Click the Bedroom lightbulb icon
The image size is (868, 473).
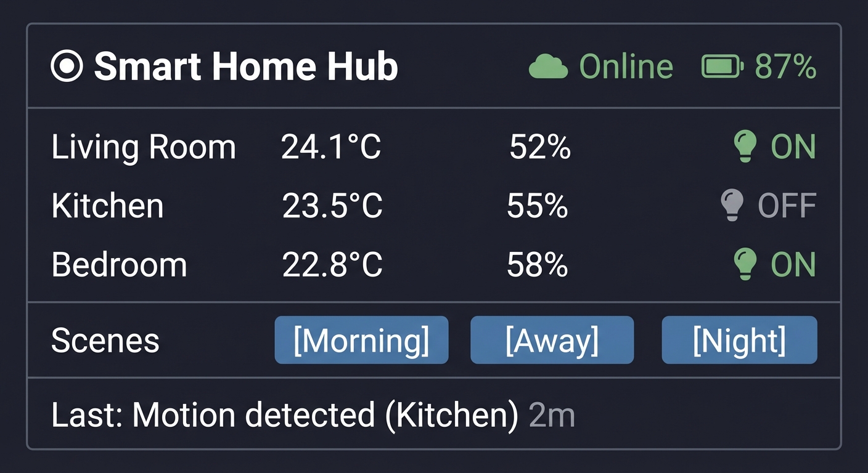pyautogui.click(x=745, y=264)
